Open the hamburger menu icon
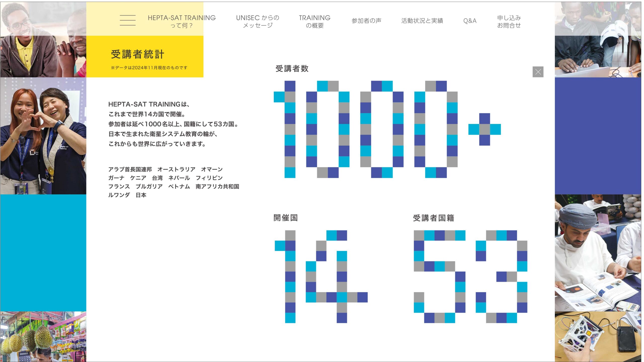This screenshot has height=362, width=644. tap(128, 20)
